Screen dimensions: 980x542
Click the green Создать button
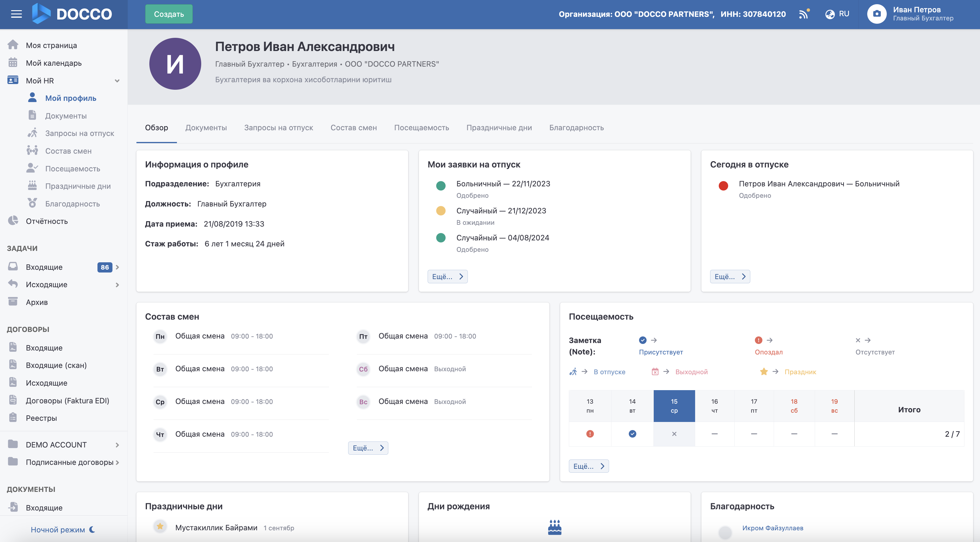(169, 14)
